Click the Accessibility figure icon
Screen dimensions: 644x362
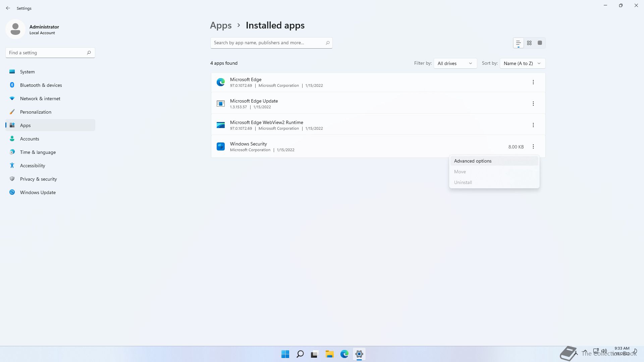[x=12, y=165]
